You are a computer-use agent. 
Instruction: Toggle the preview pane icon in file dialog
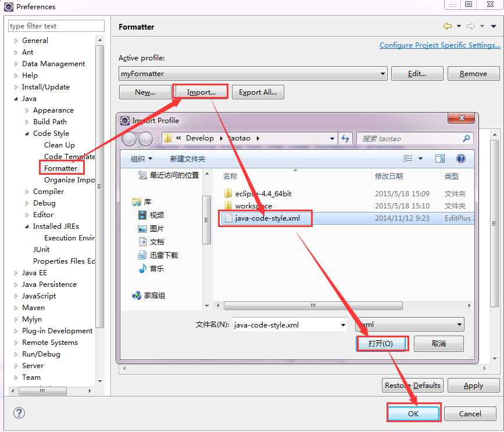pos(439,159)
